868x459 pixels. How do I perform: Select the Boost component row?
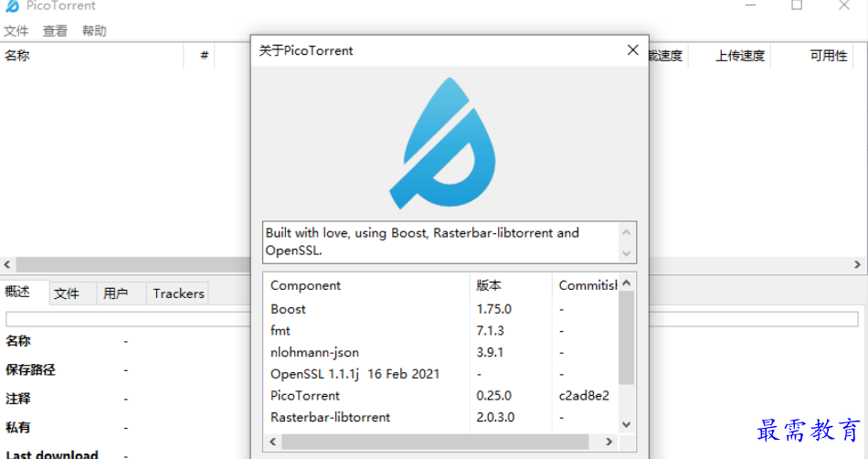click(441, 309)
